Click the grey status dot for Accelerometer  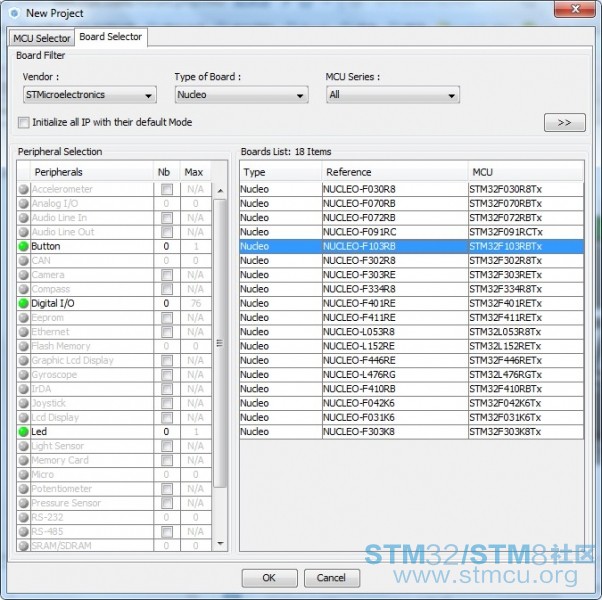(x=23, y=189)
